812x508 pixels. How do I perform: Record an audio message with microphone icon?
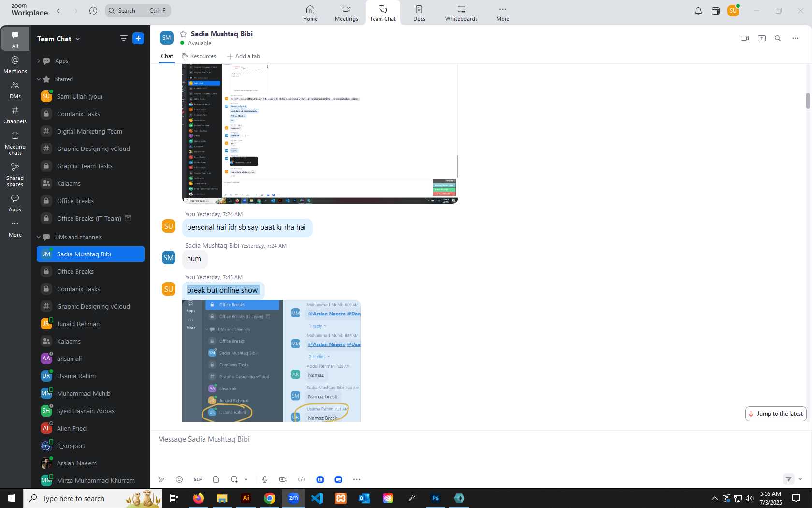[x=265, y=479]
